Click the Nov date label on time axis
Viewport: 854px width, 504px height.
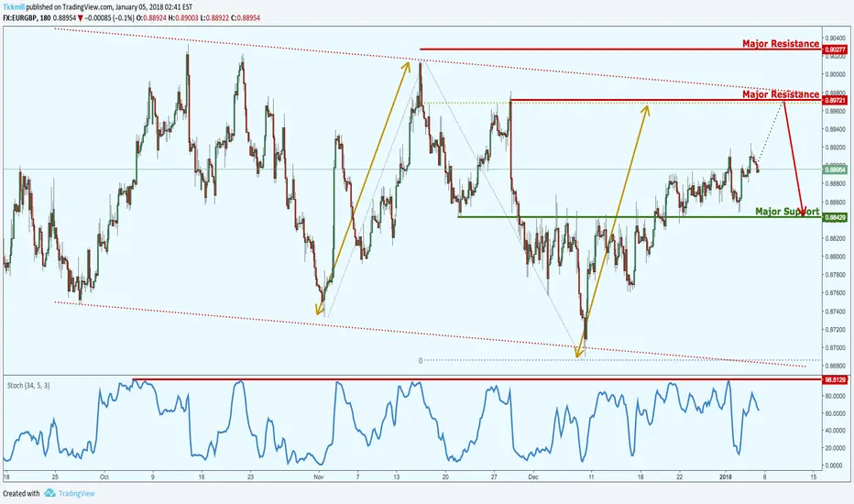pyautogui.click(x=319, y=477)
